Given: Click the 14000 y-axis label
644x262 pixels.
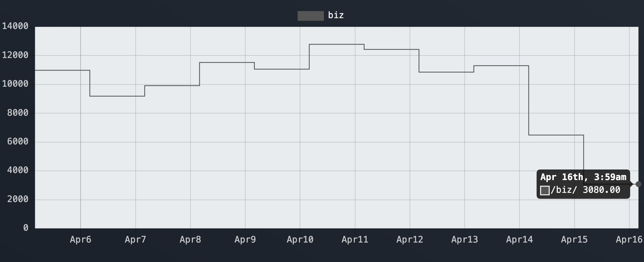Looking at the screenshot, I should (15, 26).
